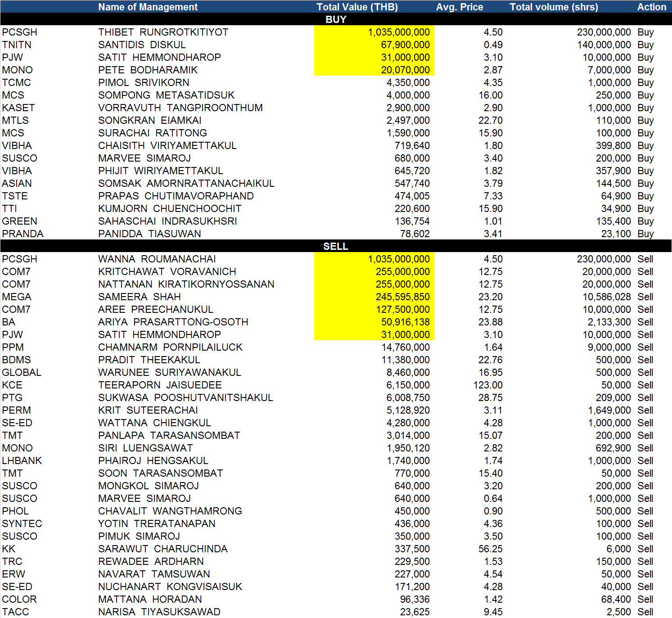Screen dimensions: 672x618
Task: Click the 'Avg. Price' column header
Action: (459, 7)
